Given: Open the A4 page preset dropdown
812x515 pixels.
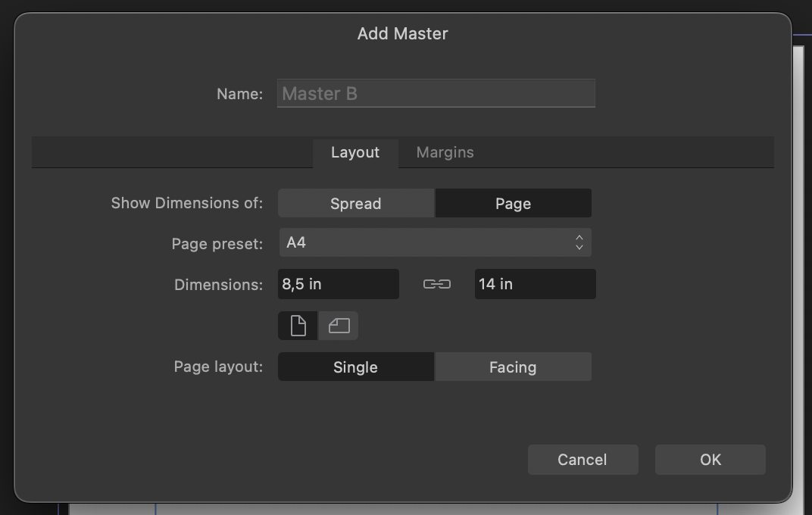Looking at the screenshot, I should click(x=424, y=243).
